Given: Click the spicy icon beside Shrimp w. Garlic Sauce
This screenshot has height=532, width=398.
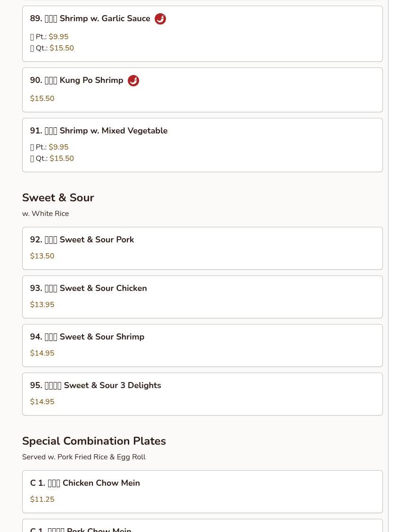Looking at the screenshot, I should click(x=160, y=19).
